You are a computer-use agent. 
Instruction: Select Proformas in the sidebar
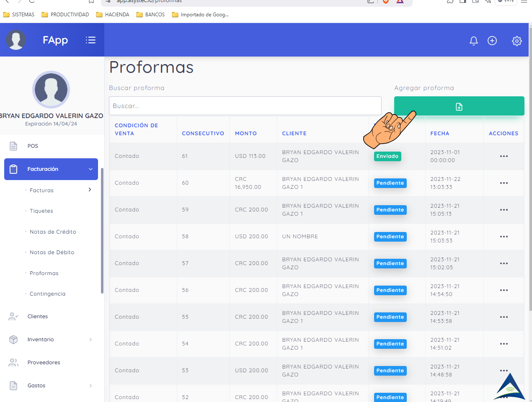click(44, 273)
